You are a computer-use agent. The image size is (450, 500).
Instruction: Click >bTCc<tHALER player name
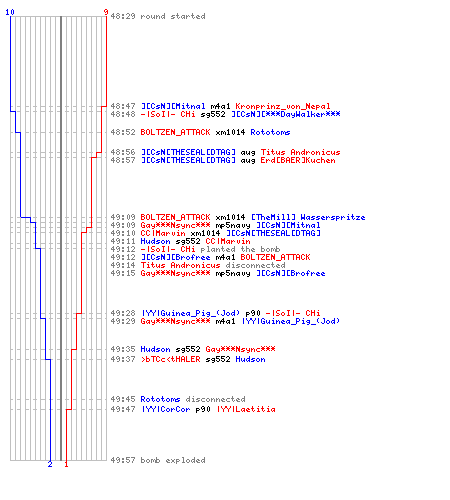click(x=170, y=359)
